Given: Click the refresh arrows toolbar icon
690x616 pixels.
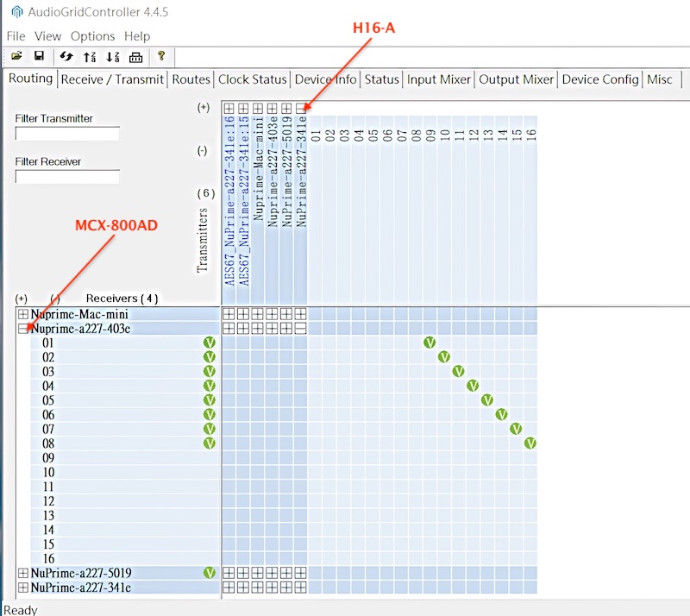Looking at the screenshot, I should [x=66, y=57].
